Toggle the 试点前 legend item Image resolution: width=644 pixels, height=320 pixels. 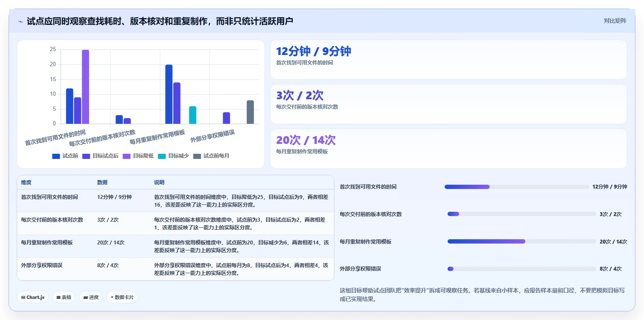coord(65,156)
